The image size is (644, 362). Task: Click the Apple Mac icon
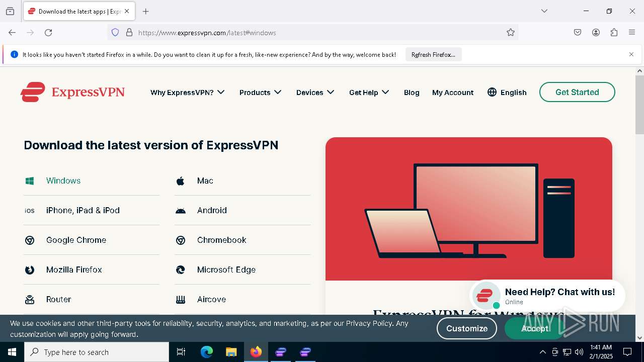pos(180,181)
